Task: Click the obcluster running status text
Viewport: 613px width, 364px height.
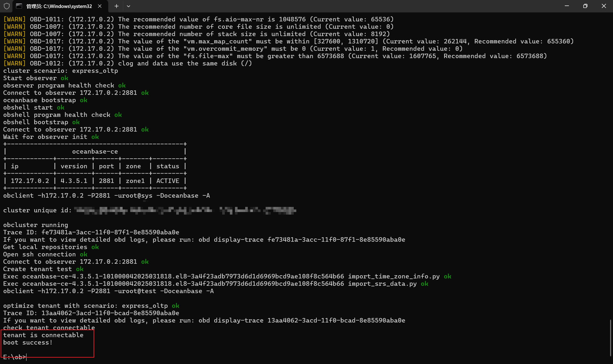Action: (x=35, y=225)
